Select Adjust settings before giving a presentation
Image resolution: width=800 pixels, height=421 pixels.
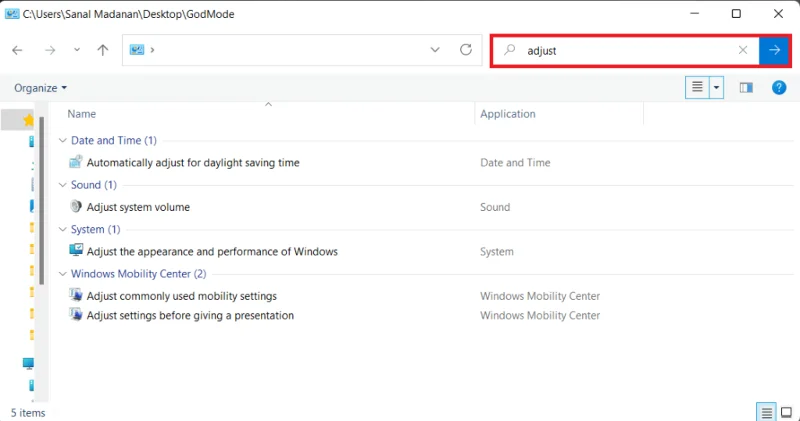(x=190, y=315)
